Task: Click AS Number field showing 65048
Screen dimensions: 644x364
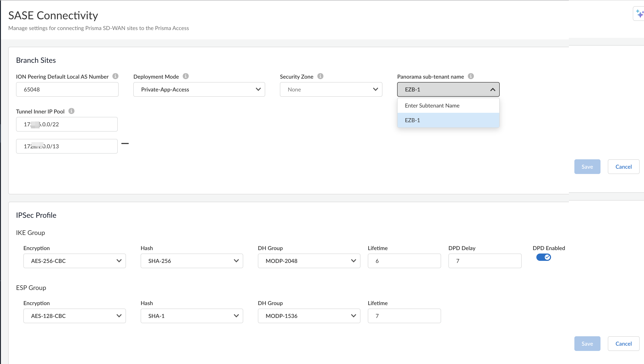Action: [x=67, y=89]
